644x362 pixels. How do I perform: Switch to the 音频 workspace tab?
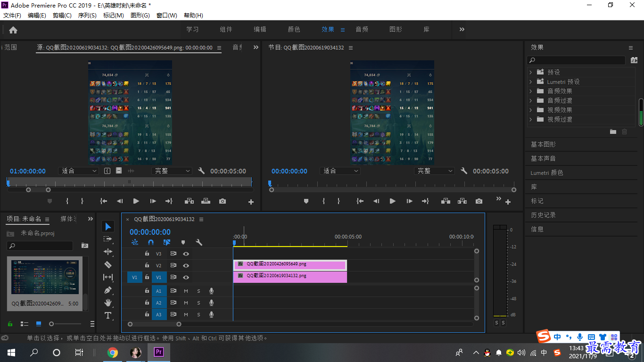pyautogui.click(x=362, y=29)
